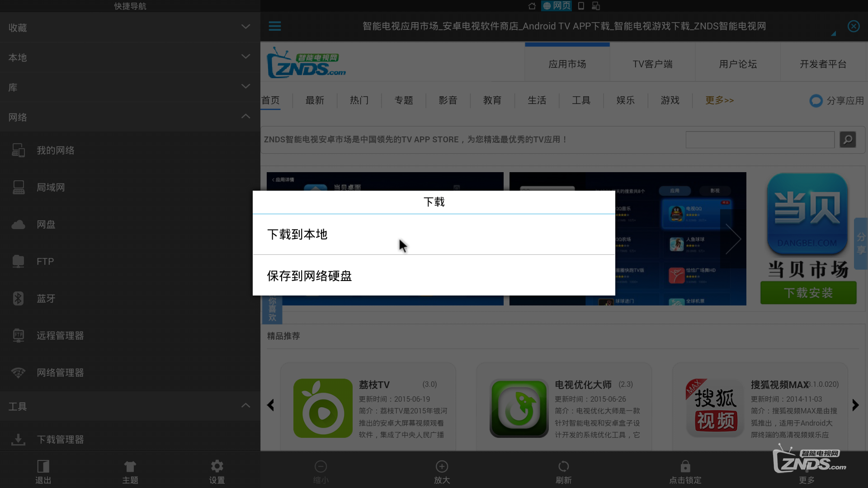Open the TV客户端 tab
Image resolution: width=868 pixels, height=488 pixels.
652,64
